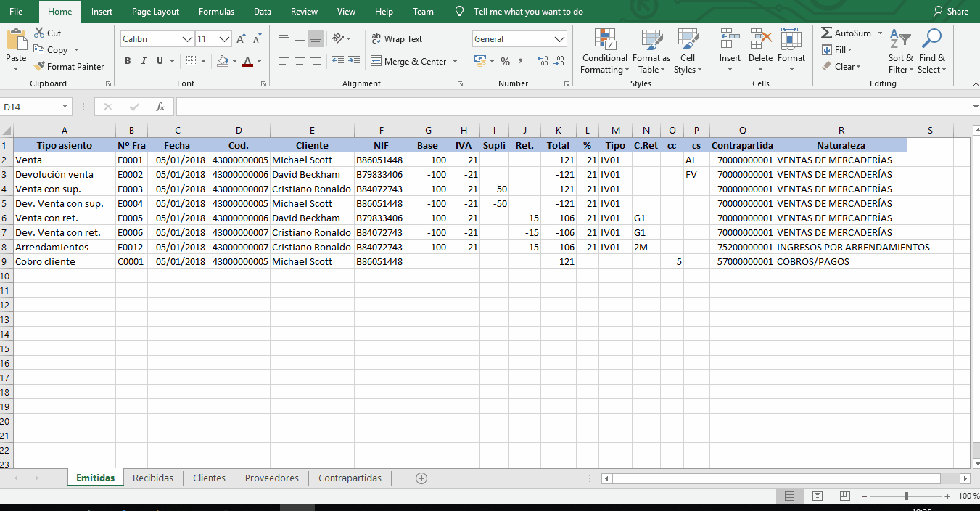Toggle bottom vertical align
Screen dimensions: 980x511
316,38
